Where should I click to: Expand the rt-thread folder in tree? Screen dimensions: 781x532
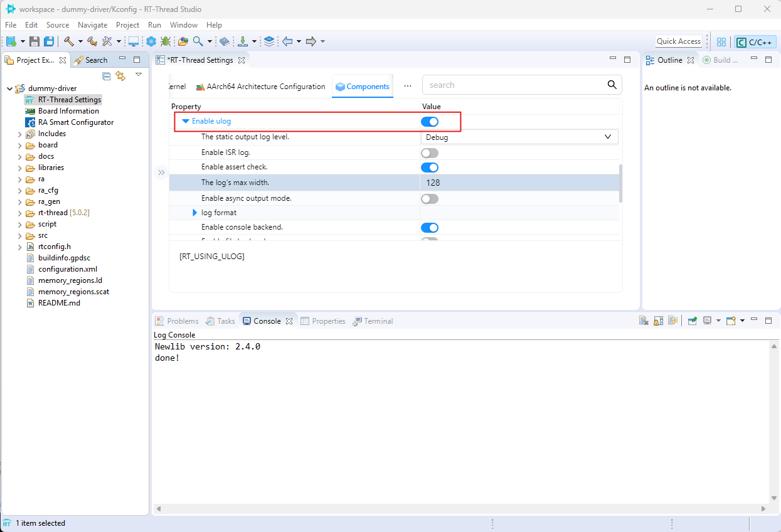click(20, 213)
